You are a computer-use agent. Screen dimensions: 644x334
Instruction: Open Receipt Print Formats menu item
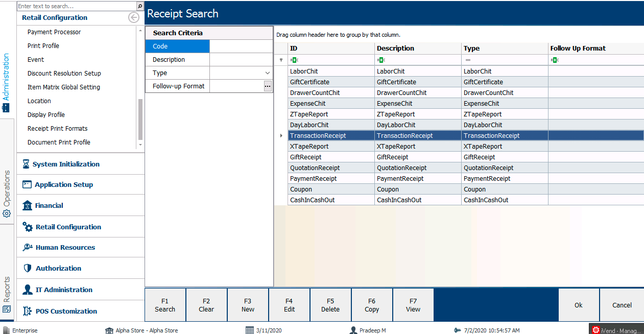tap(58, 128)
